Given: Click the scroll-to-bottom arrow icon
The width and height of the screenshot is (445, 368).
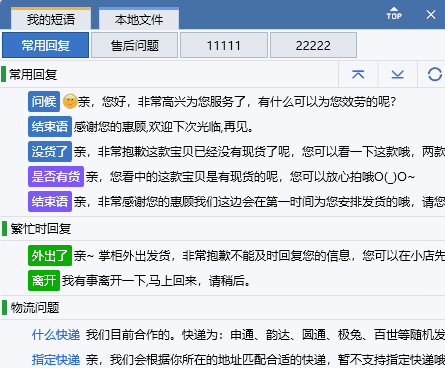Looking at the screenshot, I should (x=398, y=74).
